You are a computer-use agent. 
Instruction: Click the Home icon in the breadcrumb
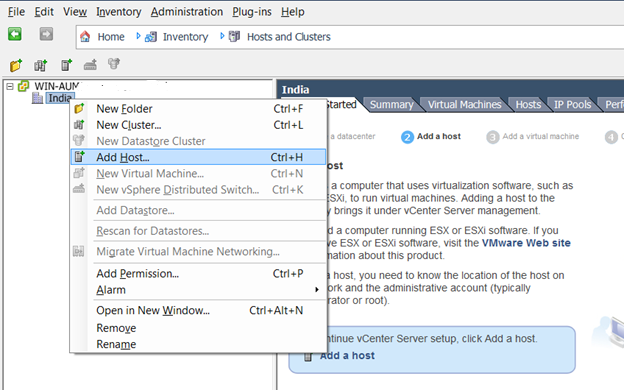(85, 37)
